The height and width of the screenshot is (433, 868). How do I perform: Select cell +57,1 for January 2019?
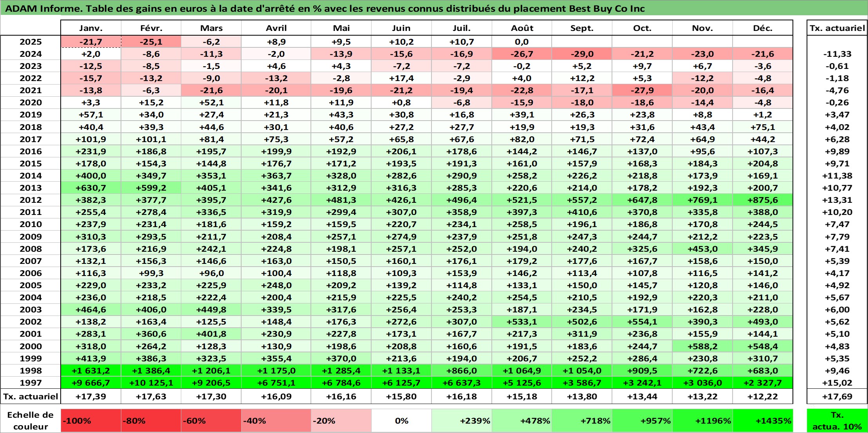click(91, 115)
